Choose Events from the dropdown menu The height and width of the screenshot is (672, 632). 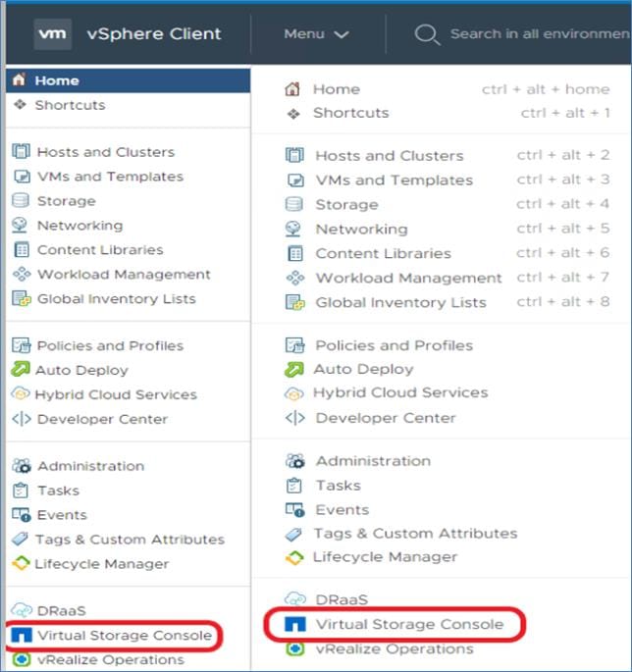point(342,509)
